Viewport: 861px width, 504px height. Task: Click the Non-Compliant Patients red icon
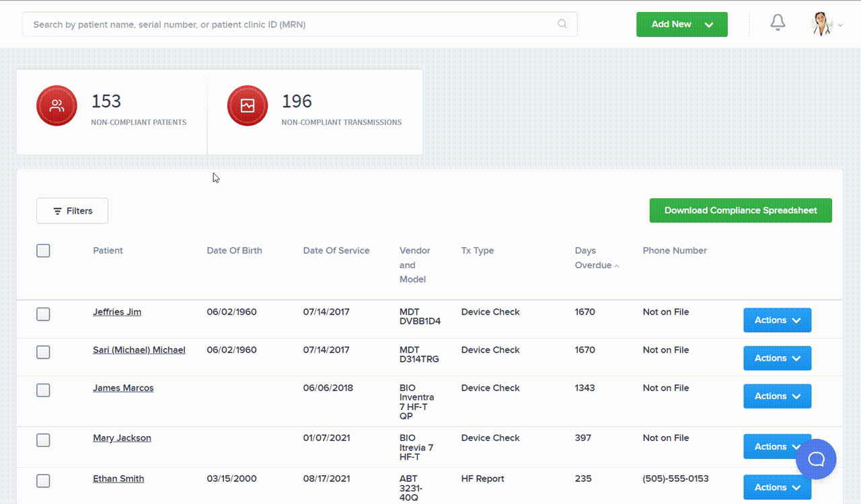(x=57, y=105)
